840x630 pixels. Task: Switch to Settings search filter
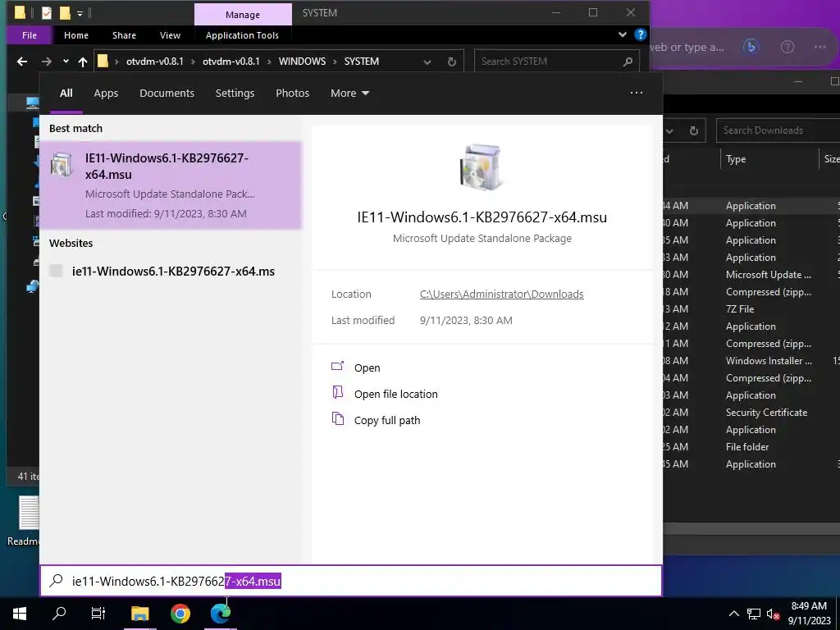click(x=235, y=93)
